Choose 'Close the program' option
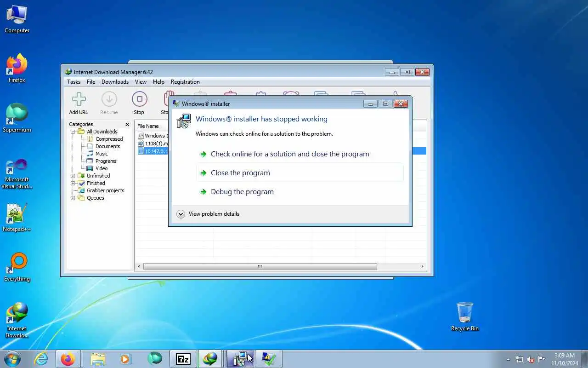 point(300,173)
